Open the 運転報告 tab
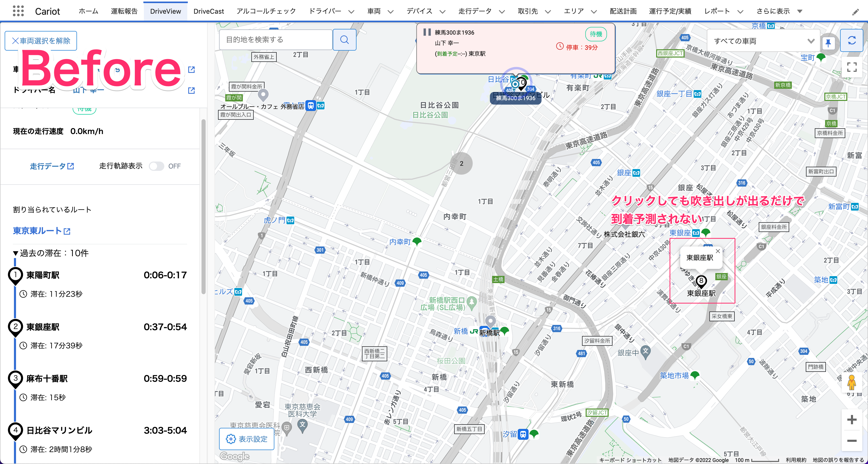The width and height of the screenshot is (868, 464). [124, 11]
